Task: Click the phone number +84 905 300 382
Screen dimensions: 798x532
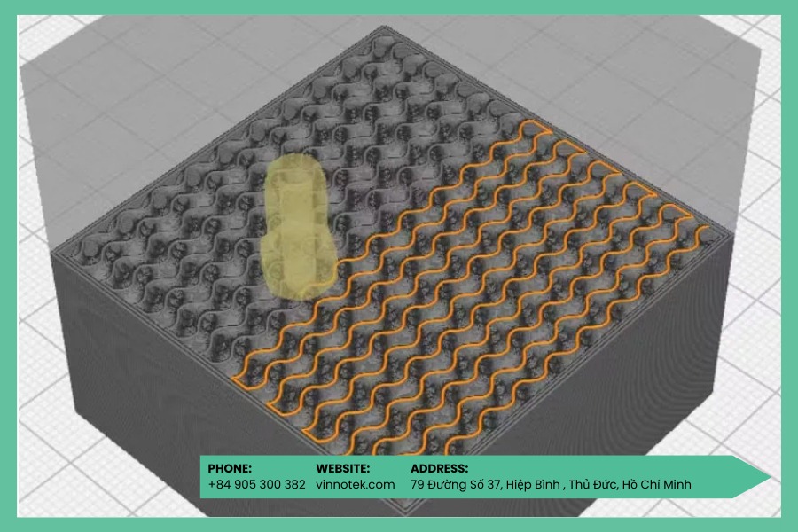Action: (256, 484)
